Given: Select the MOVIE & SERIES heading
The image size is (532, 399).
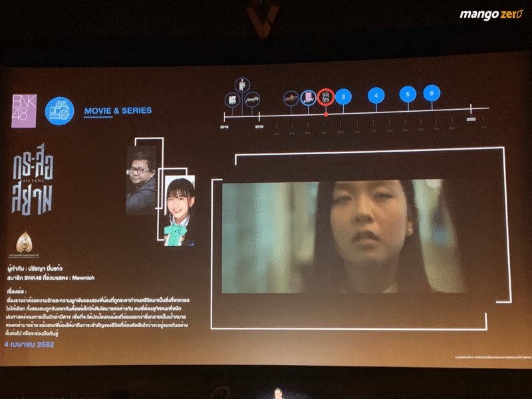Looking at the screenshot, I should click(x=118, y=110).
